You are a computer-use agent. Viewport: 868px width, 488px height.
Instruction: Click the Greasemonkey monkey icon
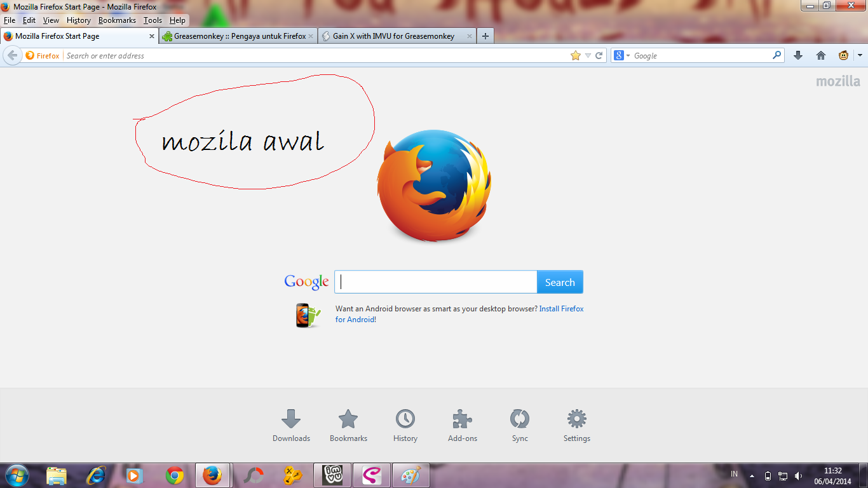843,56
